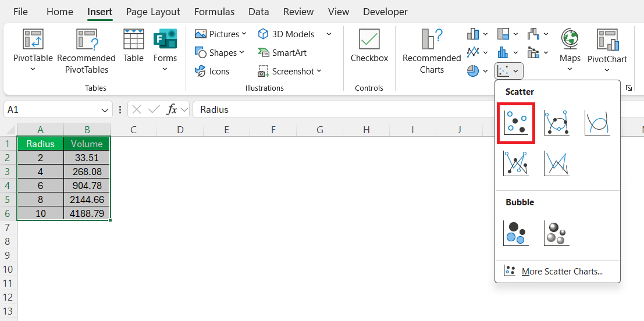644x321 pixels.
Task: Insert Hierarchy chart
Action: click(508, 34)
